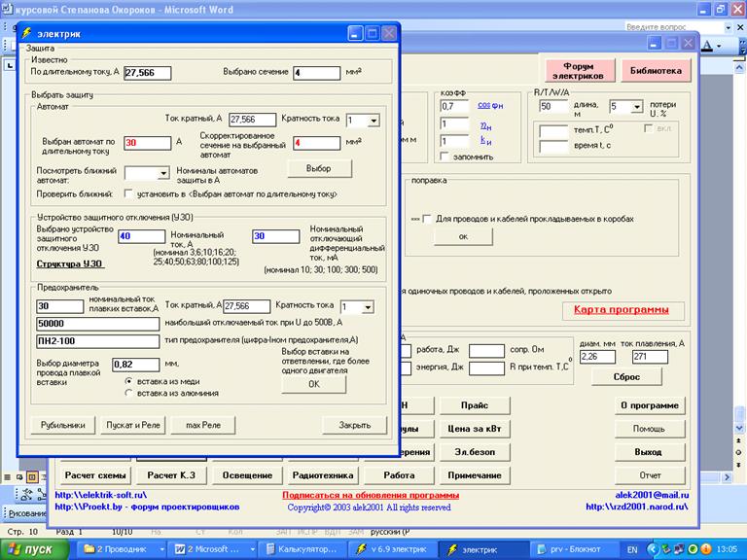
Task: Select 'вставка из алюминия' radio option
Action: pos(129,394)
